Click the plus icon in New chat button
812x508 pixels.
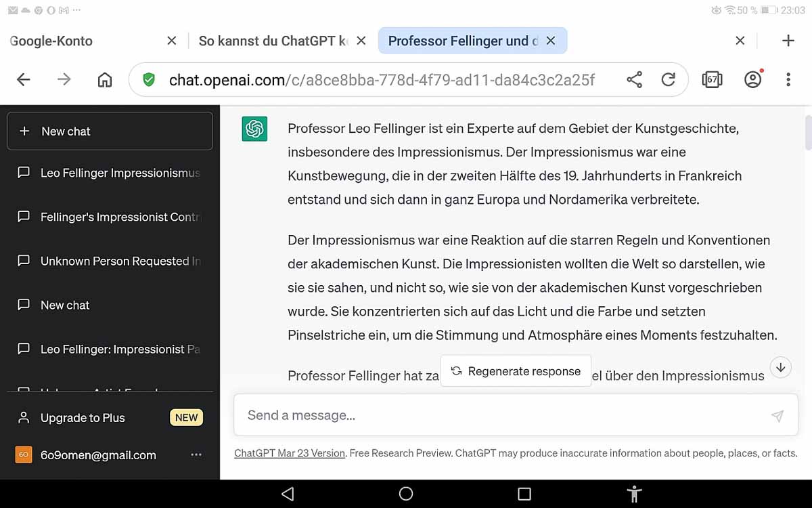click(x=24, y=131)
